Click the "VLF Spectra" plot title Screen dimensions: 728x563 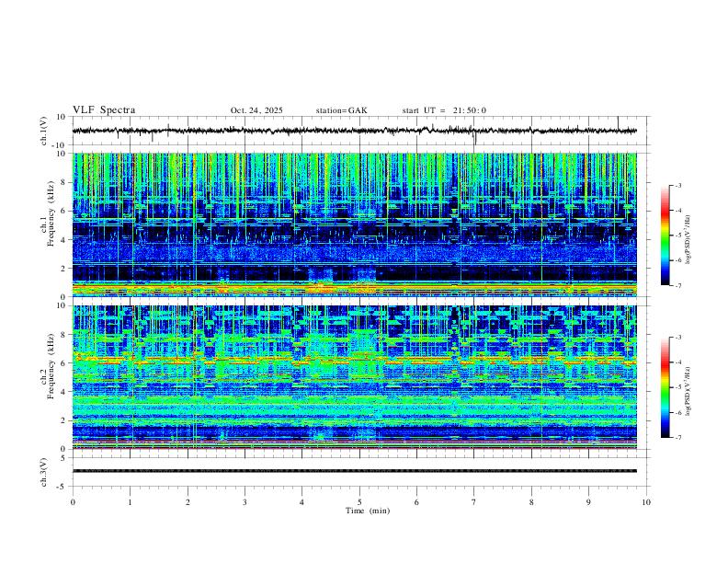pyautogui.click(x=104, y=110)
